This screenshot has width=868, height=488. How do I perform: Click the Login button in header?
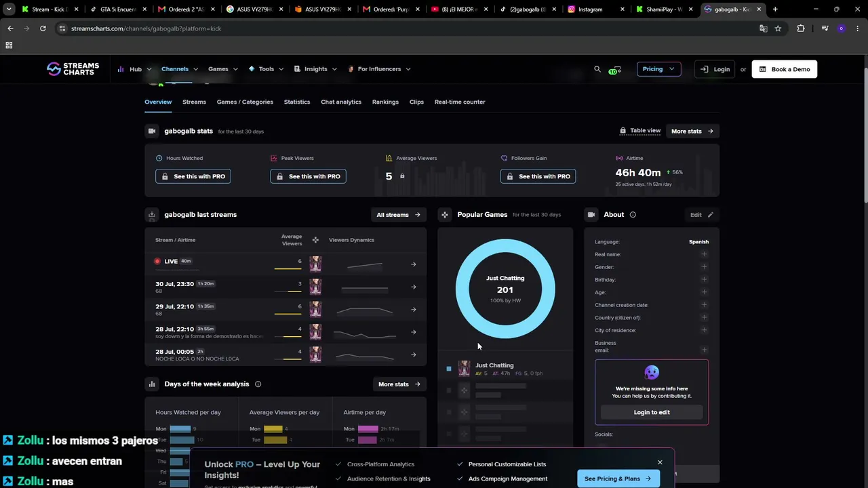tap(715, 69)
